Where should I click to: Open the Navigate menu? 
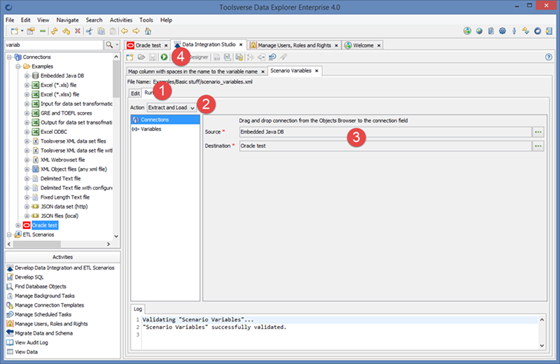tap(68, 20)
